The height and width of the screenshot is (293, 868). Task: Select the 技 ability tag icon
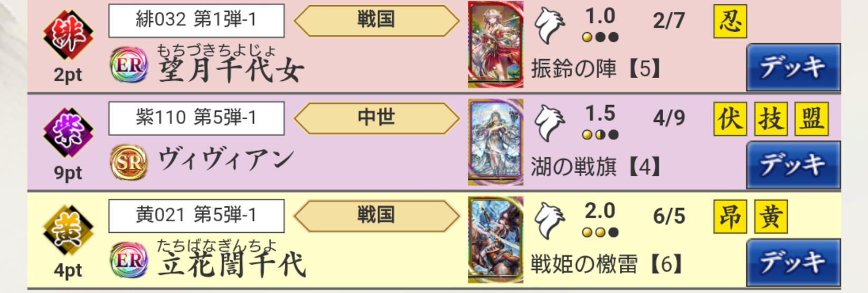point(771,119)
